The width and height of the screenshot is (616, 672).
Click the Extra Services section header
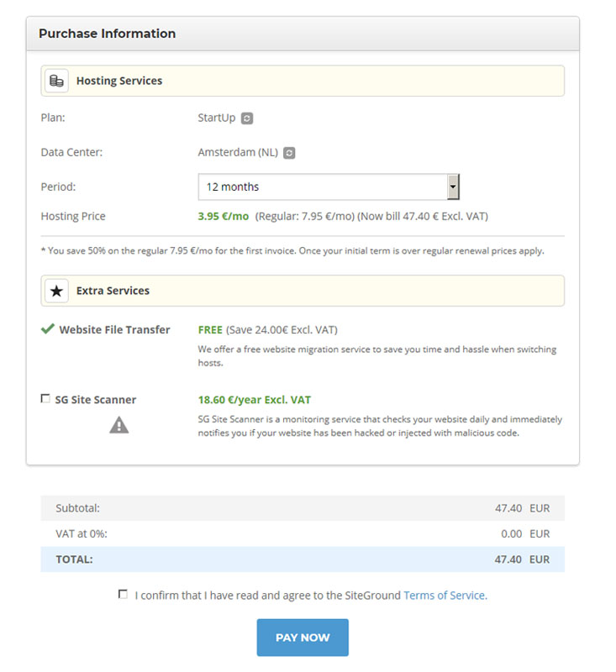coord(303,291)
